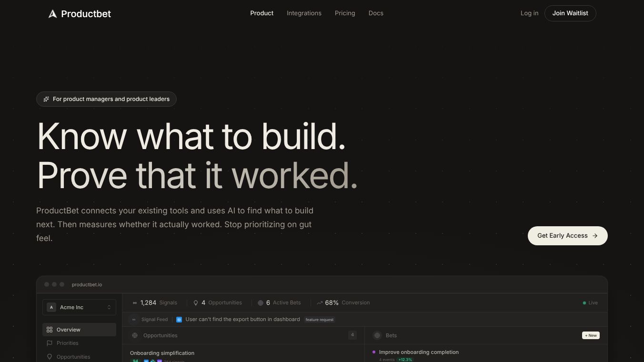Click the Join Waitlist button
This screenshot has height=362, width=644.
[570, 13]
